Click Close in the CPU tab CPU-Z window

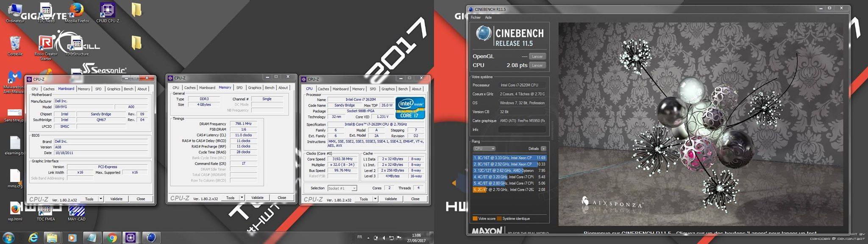415,199
